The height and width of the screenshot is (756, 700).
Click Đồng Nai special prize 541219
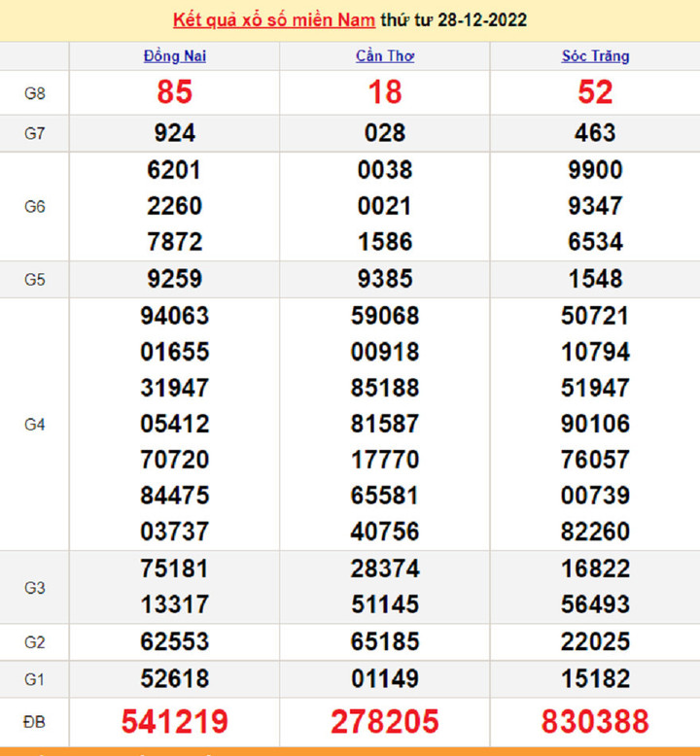click(x=175, y=722)
